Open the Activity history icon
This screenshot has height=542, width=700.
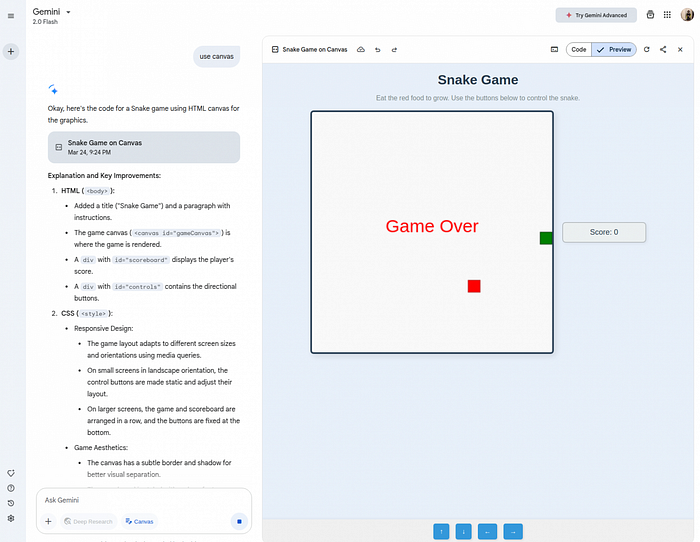11,503
